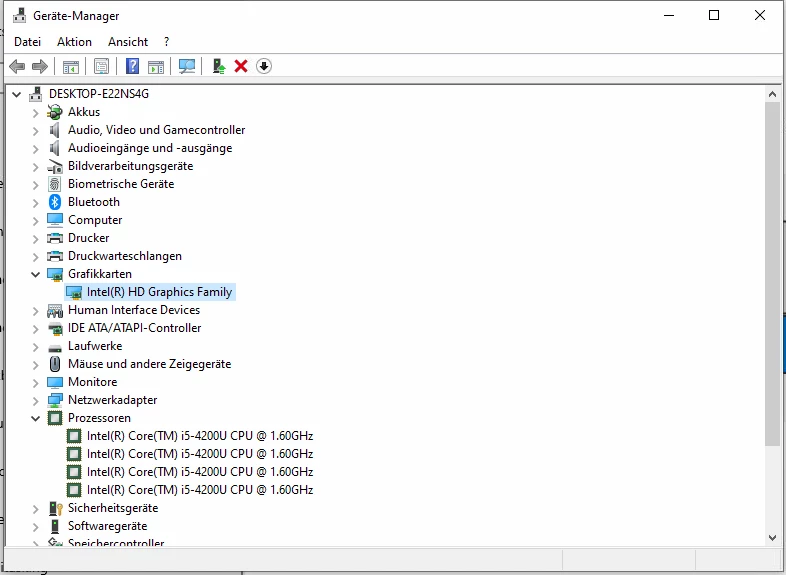This screenshot has width=786, height=575.
Task: Click the Update driver icon with green arrow
Action: click(219, 66)
